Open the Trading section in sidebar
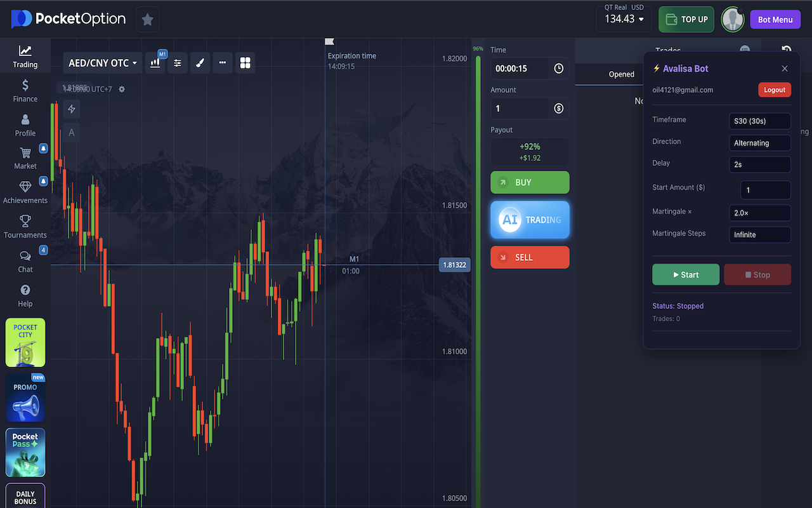 [x=25, y=57]
